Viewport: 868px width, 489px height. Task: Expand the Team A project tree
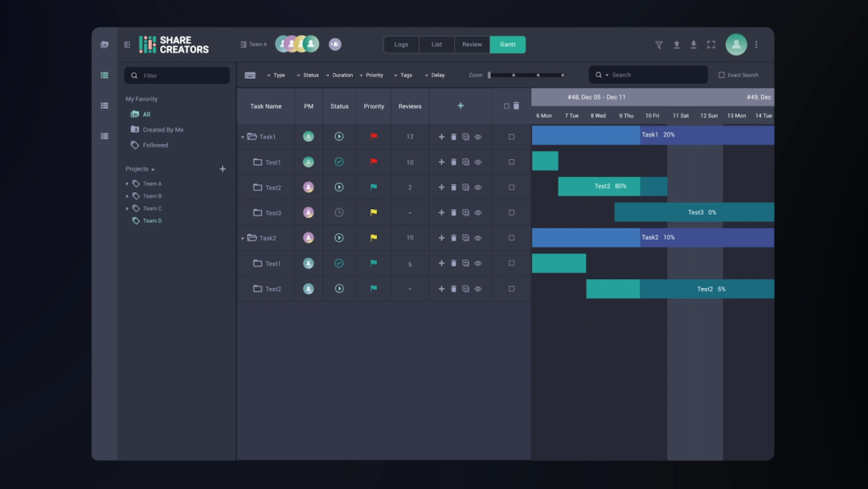(127, 184)
